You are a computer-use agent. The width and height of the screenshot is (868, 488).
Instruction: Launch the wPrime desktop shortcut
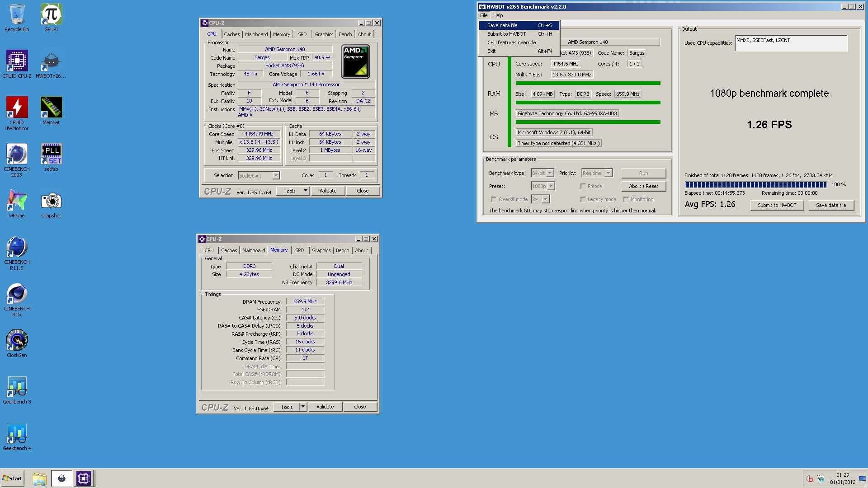pyautogui.click(x=17, y=204)
